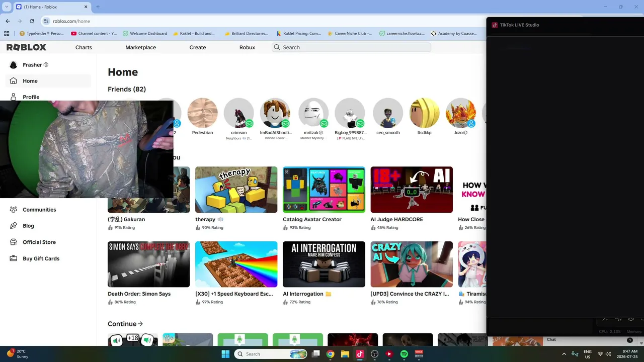This screenshot has height=362, width=644.
Task: Open the TypeFinder bookmark
Action: pyautogui.click(x=41, y=34)
